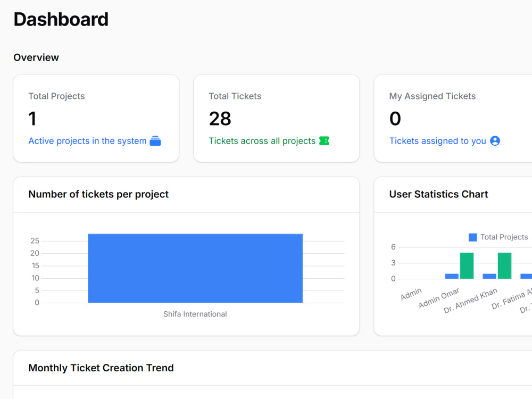Follow Tickets across all projects link

[262, 141]
